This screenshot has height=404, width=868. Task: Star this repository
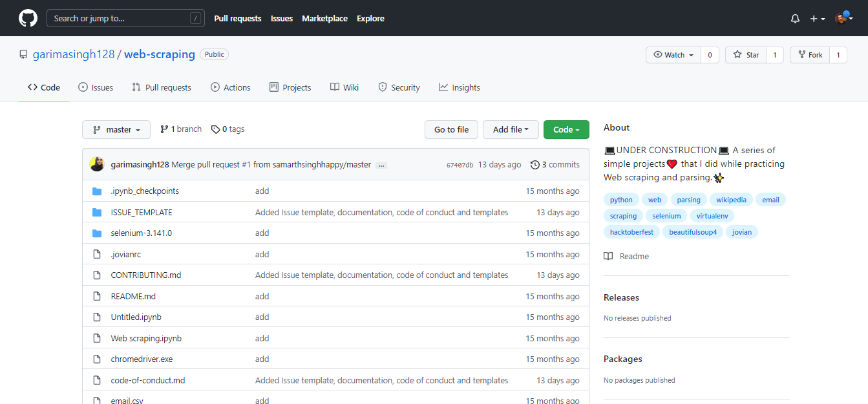[x=746, y=55]
